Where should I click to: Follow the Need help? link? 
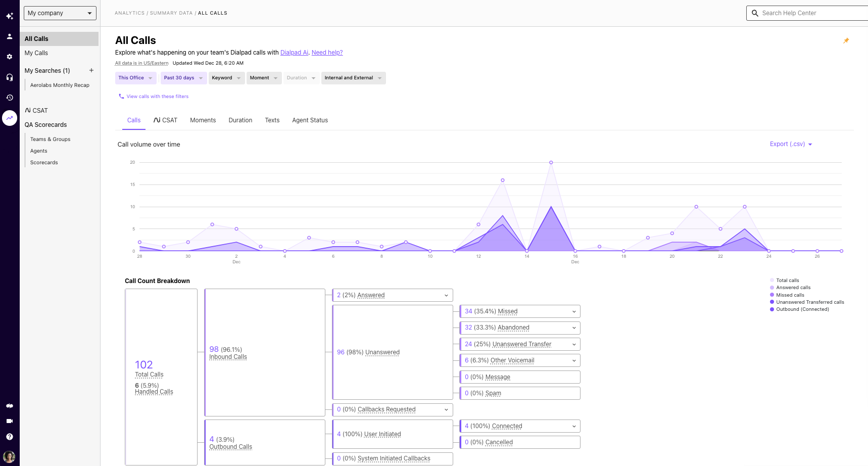click(x=327, y=53)
